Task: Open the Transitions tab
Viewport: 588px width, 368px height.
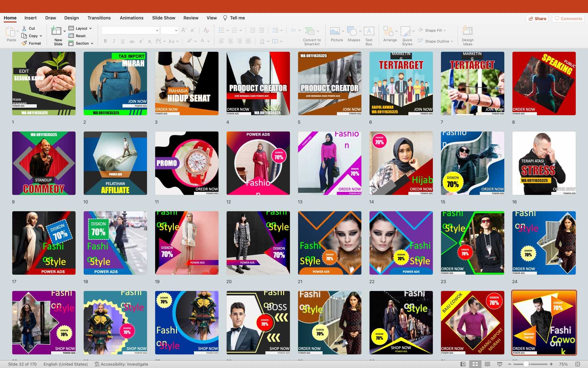Action: coord(99,18)
